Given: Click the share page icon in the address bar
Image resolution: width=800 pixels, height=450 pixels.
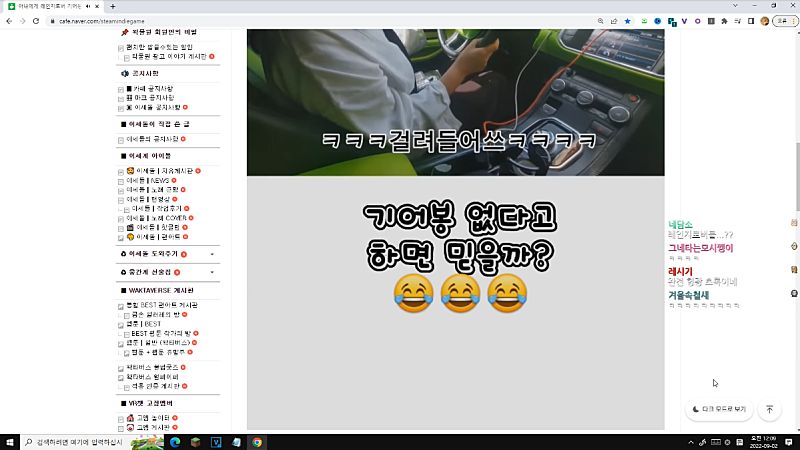Looking at the screenshot, I should click(612, 20).
